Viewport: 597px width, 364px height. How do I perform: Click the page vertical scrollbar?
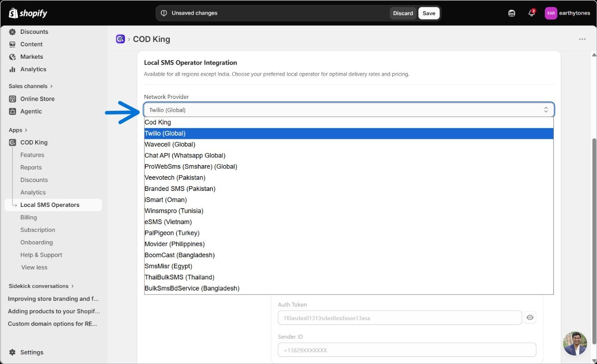pos(593,240)
